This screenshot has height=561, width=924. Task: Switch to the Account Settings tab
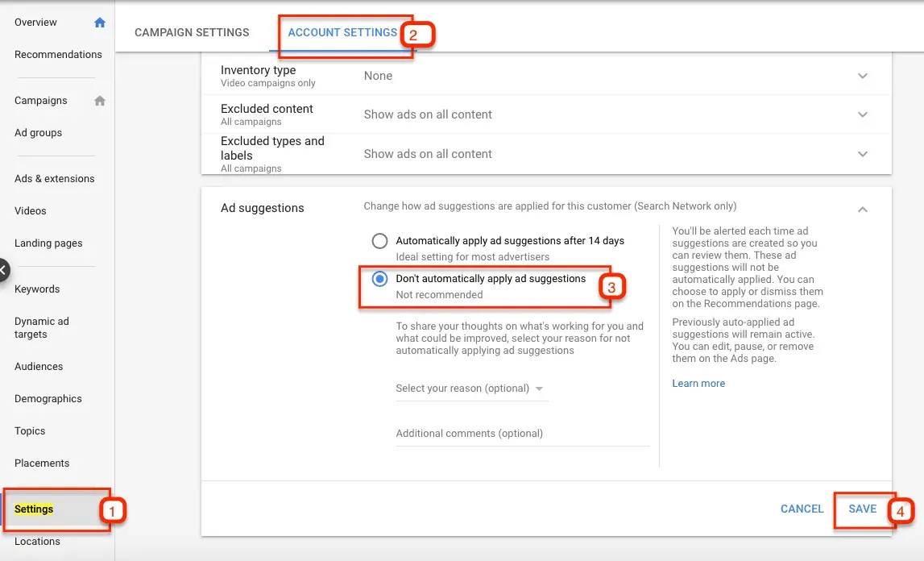click(342, 32)
